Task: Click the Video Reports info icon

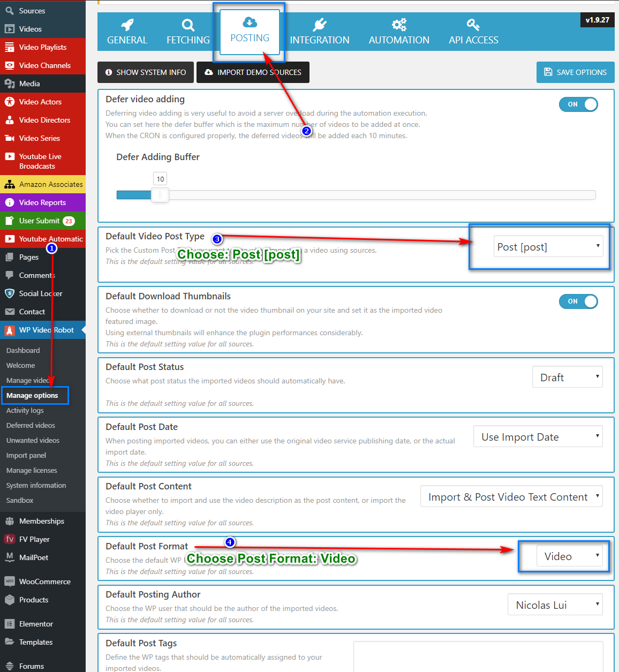Action: coord(10,202)
